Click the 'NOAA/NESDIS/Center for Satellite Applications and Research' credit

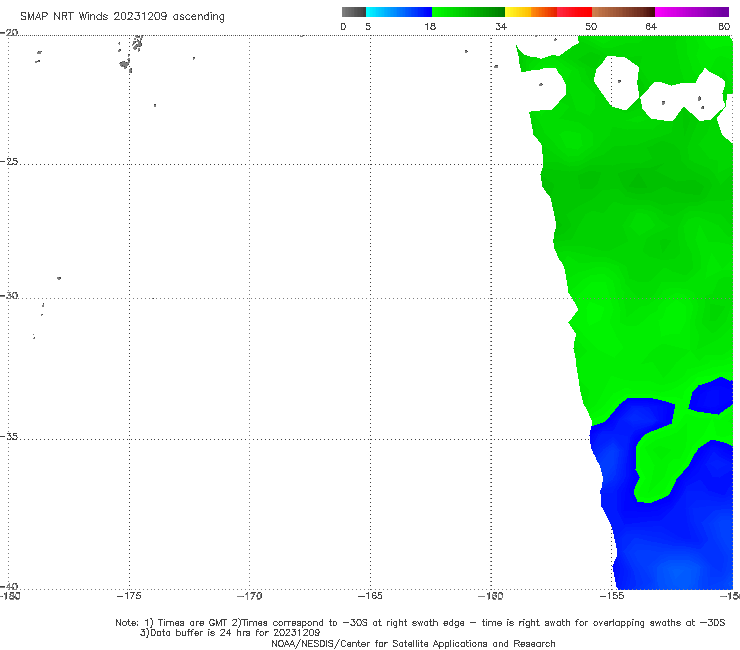coord(413,644)
